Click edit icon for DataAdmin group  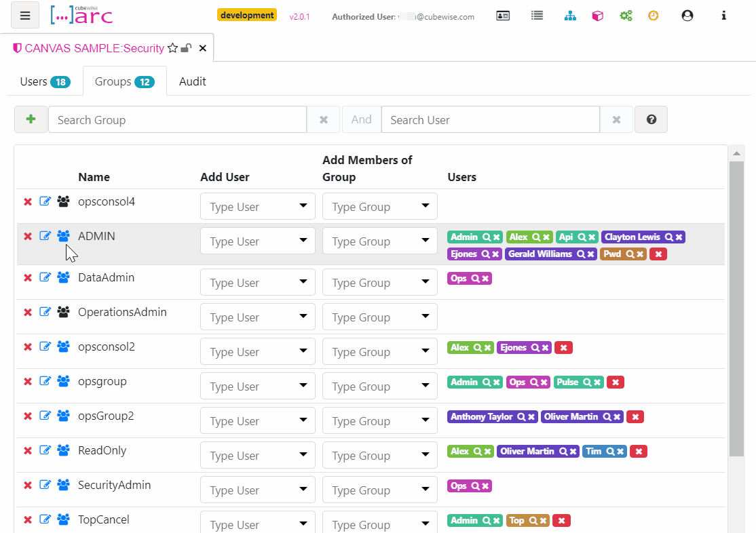(x=45, y=277)
